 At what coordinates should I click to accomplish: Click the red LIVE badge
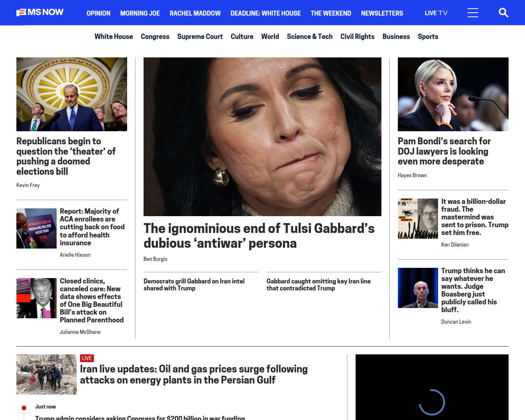87,358
